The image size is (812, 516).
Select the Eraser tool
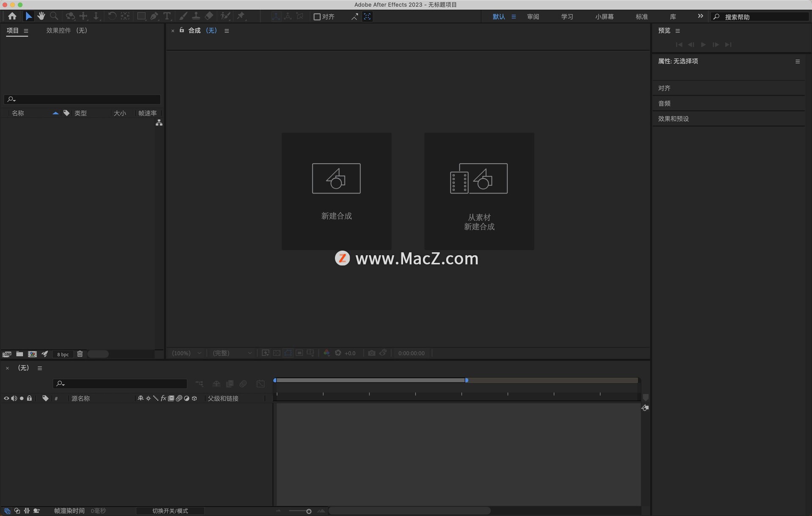click(x=209, y=16)
